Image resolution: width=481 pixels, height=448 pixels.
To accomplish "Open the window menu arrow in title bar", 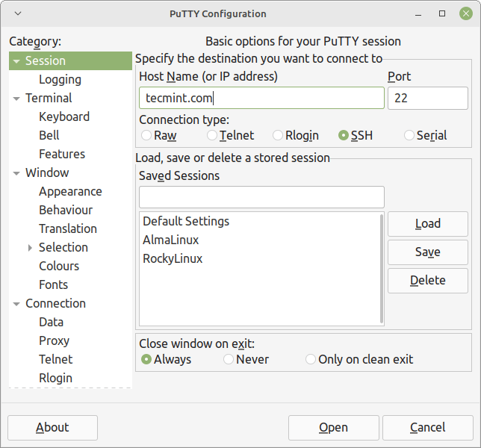I will coord(18,13).
